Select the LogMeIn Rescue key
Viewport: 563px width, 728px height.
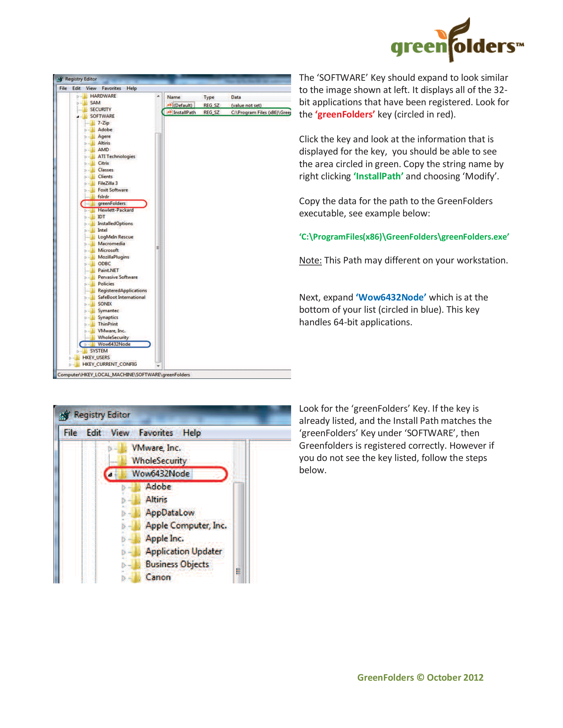click(x=115, y=237)
